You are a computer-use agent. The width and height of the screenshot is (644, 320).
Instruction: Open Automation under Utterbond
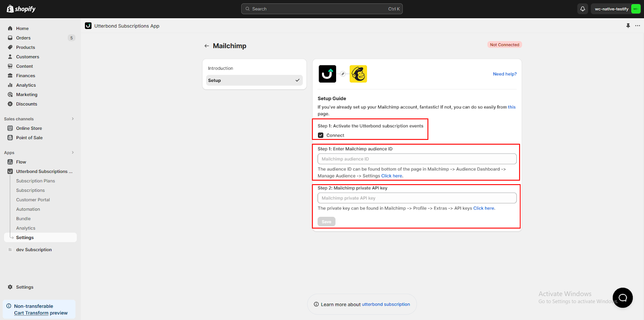coord(28,209)
